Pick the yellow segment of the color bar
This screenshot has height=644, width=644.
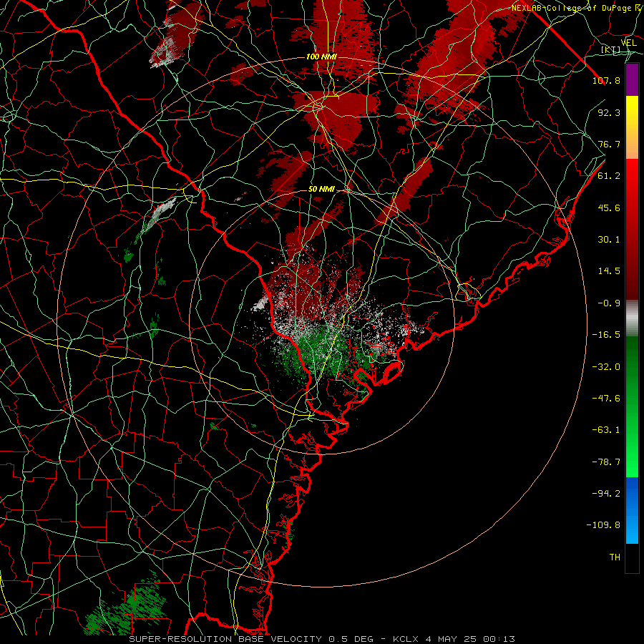tap(632, 112)
